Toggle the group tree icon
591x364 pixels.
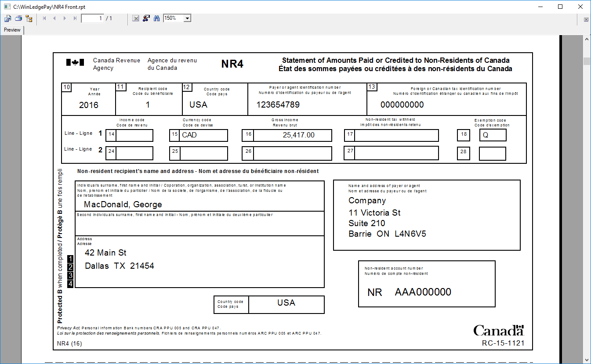point(29,18)
